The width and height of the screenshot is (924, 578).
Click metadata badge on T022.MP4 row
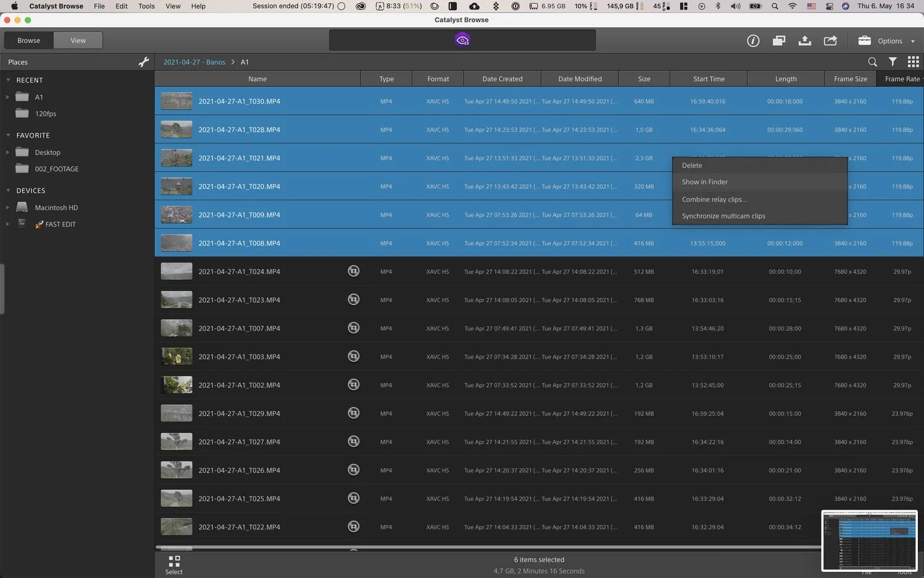click(354, 526)
